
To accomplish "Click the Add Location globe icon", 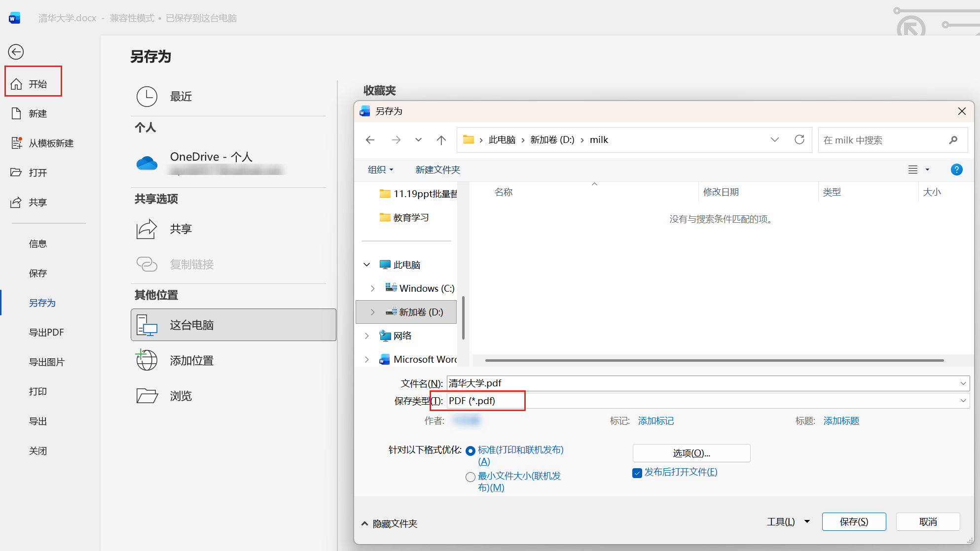I will pos(146,360).
